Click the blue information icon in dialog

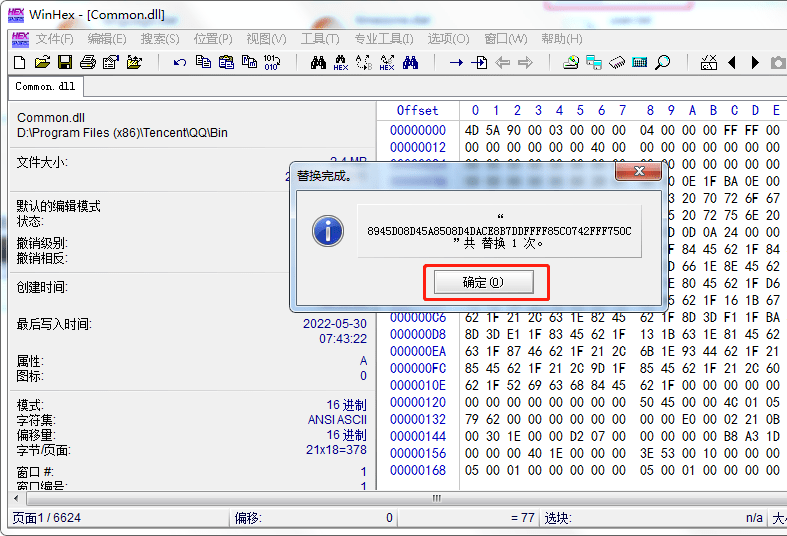pos(328,231)
